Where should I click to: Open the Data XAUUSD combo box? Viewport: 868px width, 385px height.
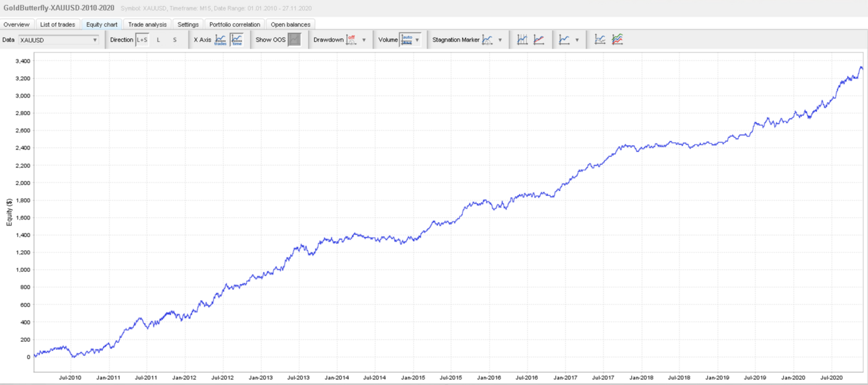pyautogui.click(x=59, y=40)
